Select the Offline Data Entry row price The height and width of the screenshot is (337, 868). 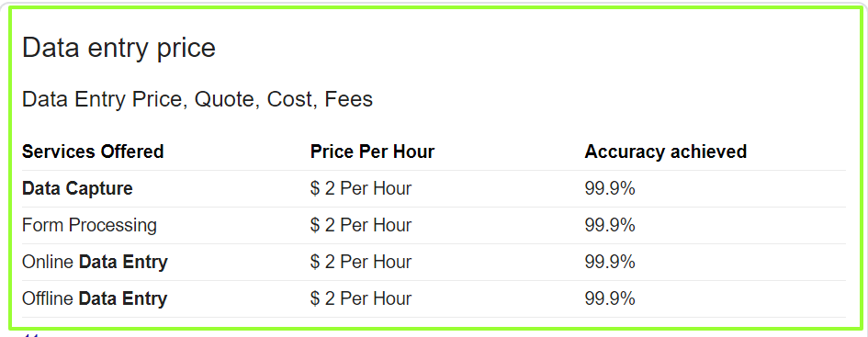[x=361, y=299]
